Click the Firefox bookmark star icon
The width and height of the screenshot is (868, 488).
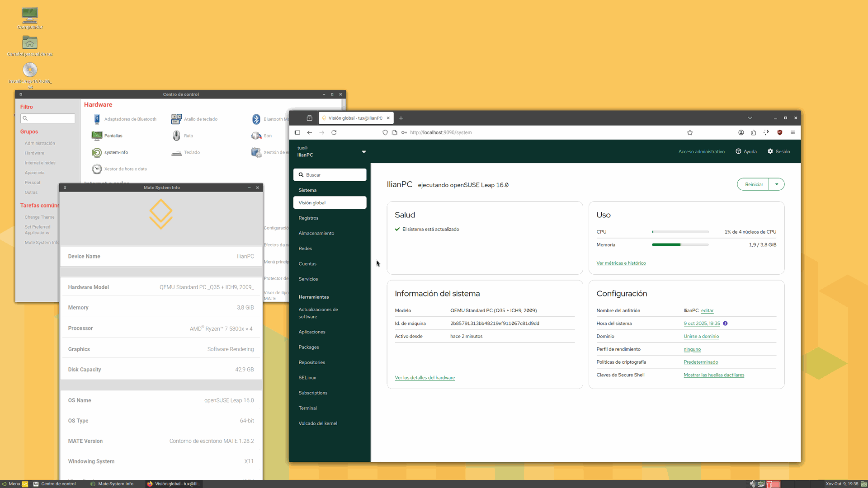click(690, 132)
